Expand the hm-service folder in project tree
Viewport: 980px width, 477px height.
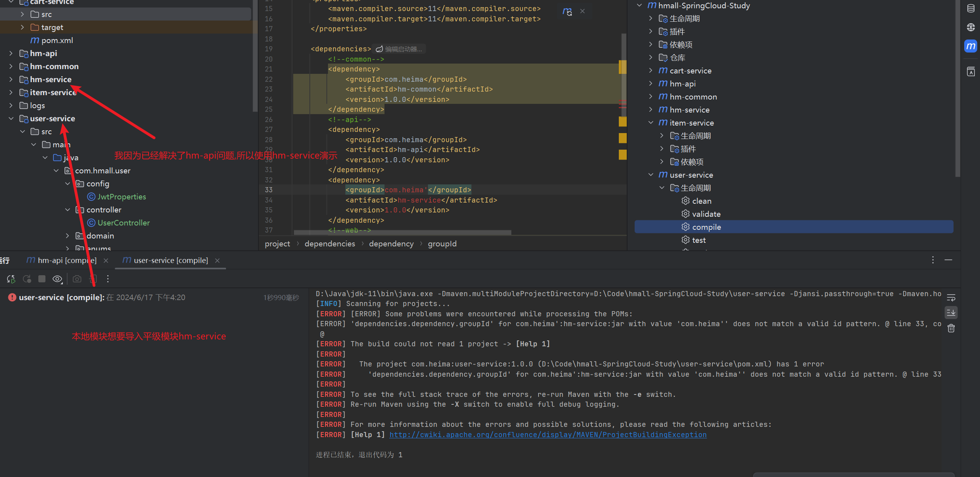[11, 79]
